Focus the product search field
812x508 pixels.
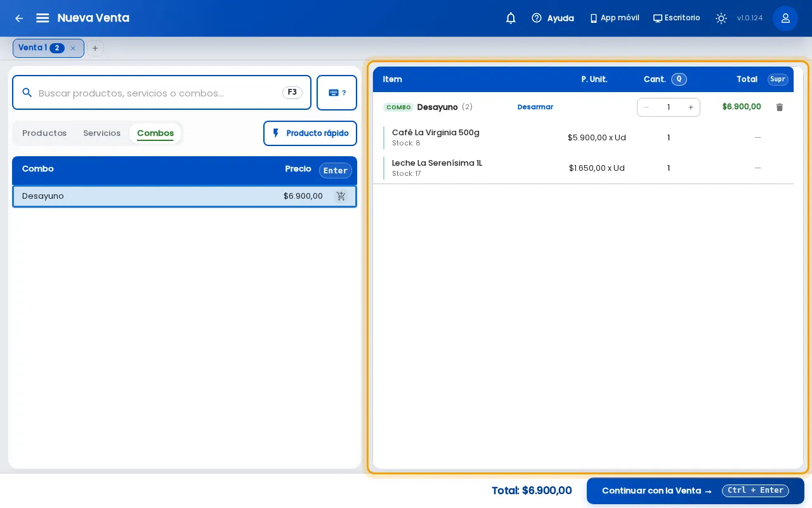coord(162,93)
